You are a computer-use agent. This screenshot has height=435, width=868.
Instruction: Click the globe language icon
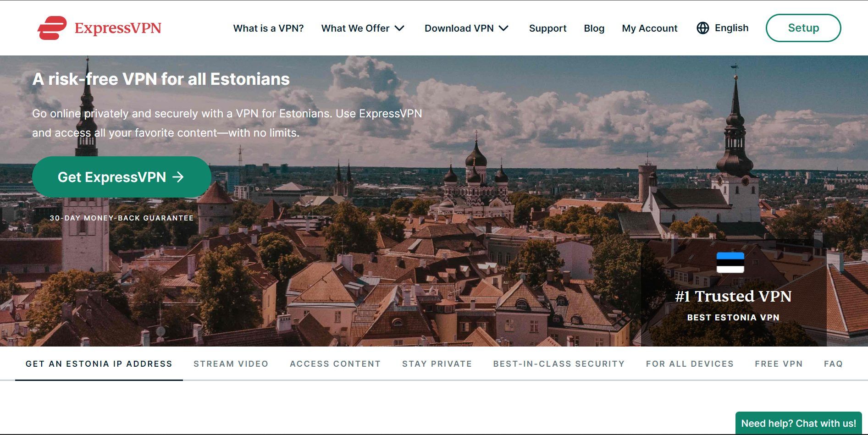pyautogui.click(x=702, y=28)
